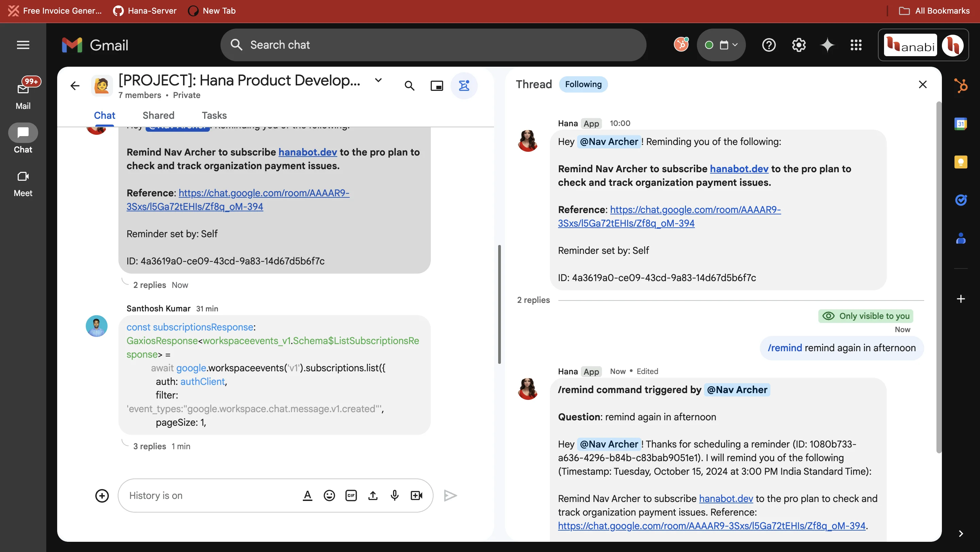980x552 pixels.
Task: Open chat in pop-up window icon
Action: (436, 86)
